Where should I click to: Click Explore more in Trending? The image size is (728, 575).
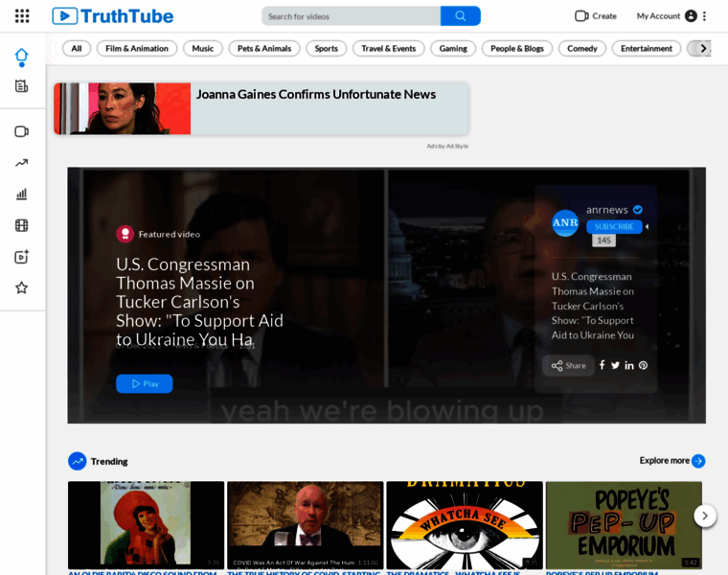tap(665, 460)
